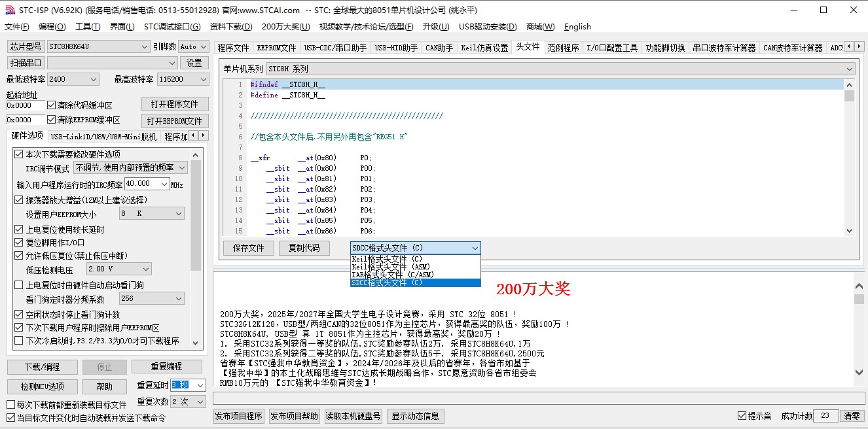868x429 pixels.
Task: Open the 最高波特率 115200 dropdown
Action: pyautogui.click(x=183, y=79)
